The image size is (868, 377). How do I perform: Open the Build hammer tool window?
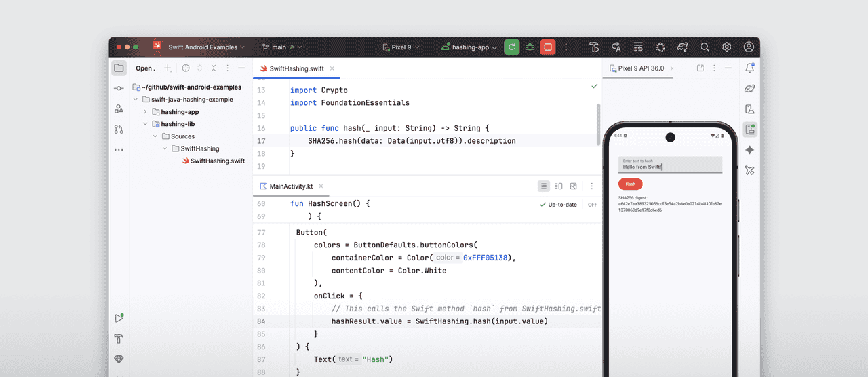tap(119, 338)
